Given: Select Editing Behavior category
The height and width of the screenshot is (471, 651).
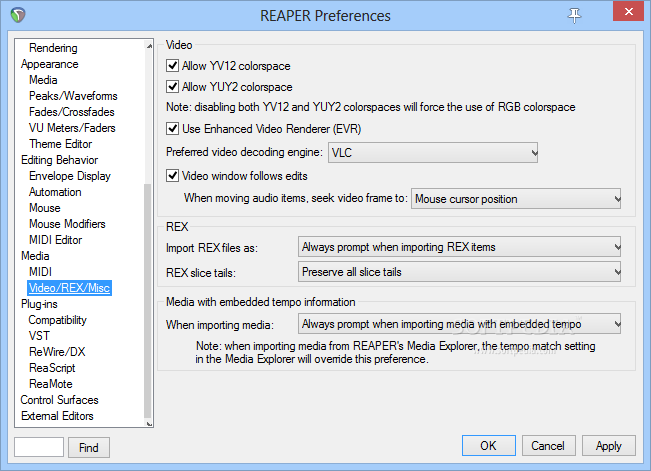Looking at the screenshot, I should pos(59,160).
